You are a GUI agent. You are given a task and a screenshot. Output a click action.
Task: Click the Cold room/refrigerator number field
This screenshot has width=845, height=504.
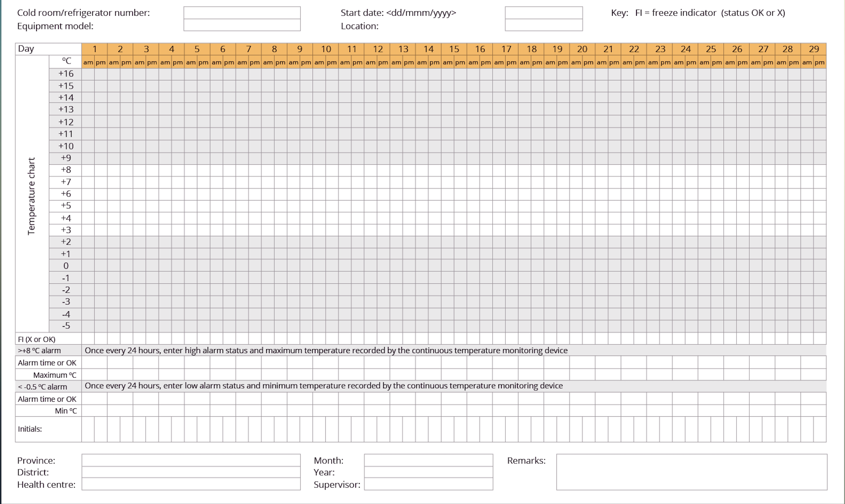pyautogui.click(x=242, y=13)
